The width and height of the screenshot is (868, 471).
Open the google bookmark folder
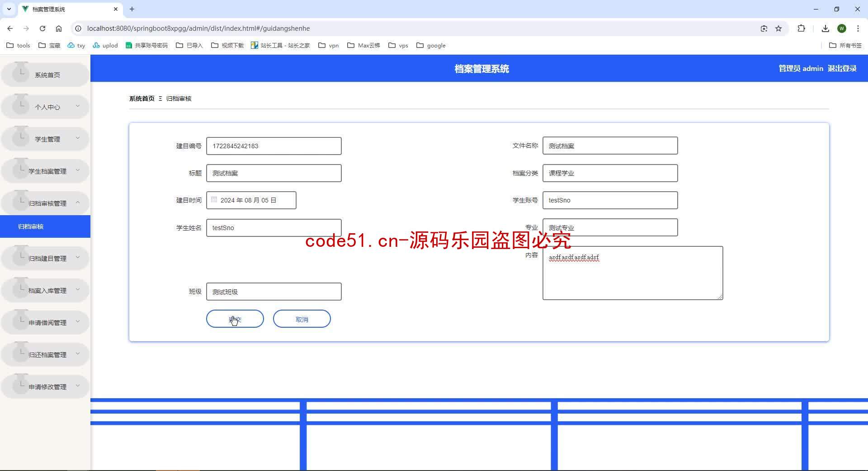431,45
